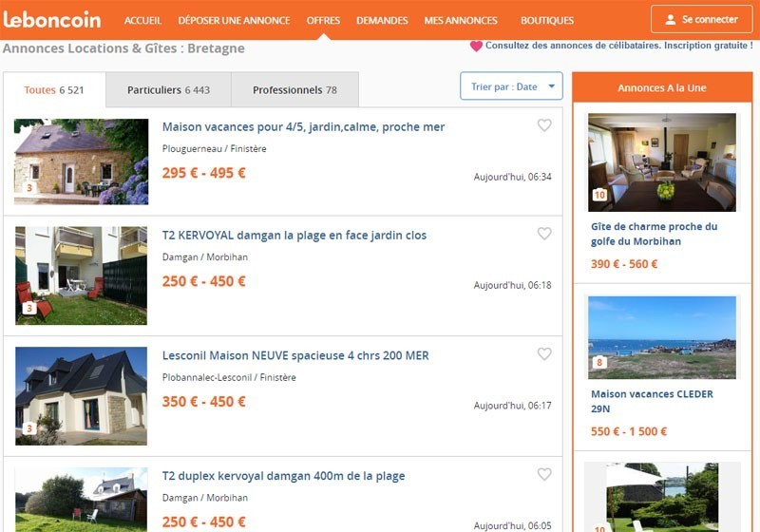Image resolution: width=760 pixels, height=532 pixels.
Task: Click the third featured ad garden photo
Action: [662, 497]
